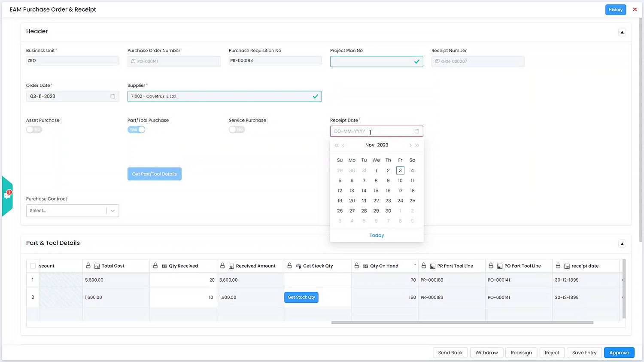Click the Receipt Date calendar icon
Screen dimensions: 644x362
[416, 131]
